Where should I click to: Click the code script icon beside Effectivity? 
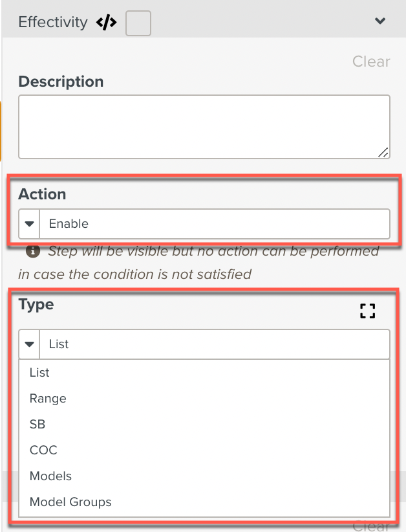[x=106, y=23]
